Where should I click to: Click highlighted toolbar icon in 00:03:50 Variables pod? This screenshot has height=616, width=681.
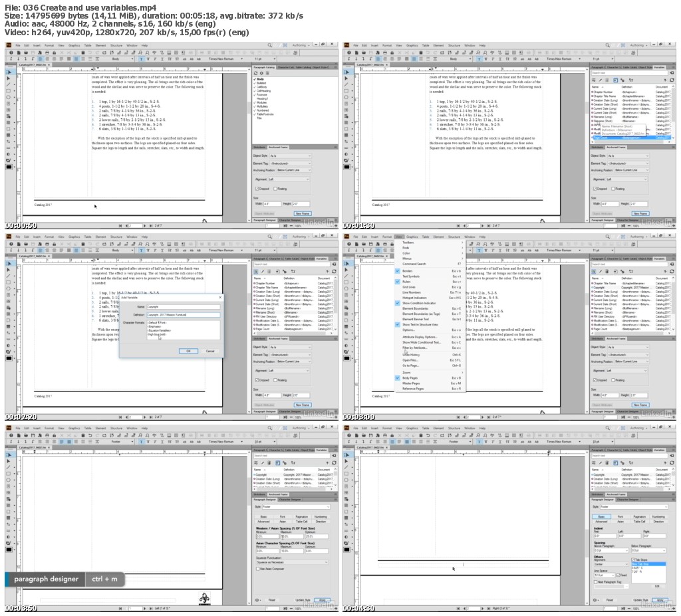277,462
